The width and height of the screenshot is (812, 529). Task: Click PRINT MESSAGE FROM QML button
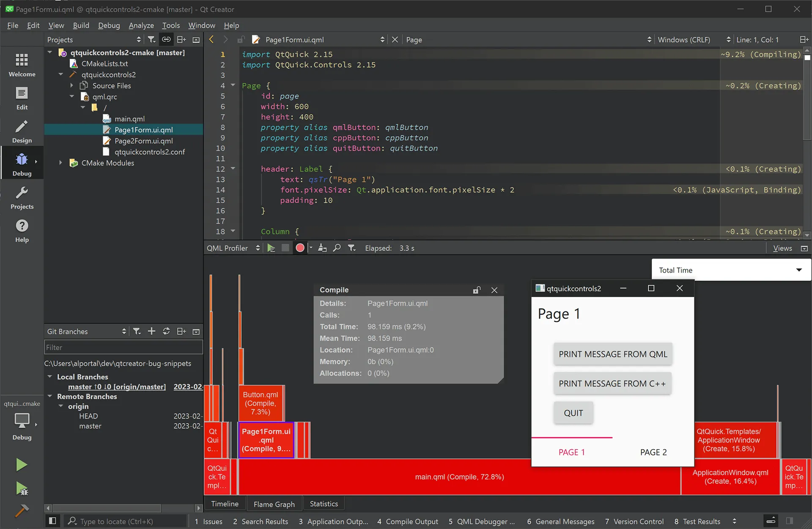click(x=613, y=354)
